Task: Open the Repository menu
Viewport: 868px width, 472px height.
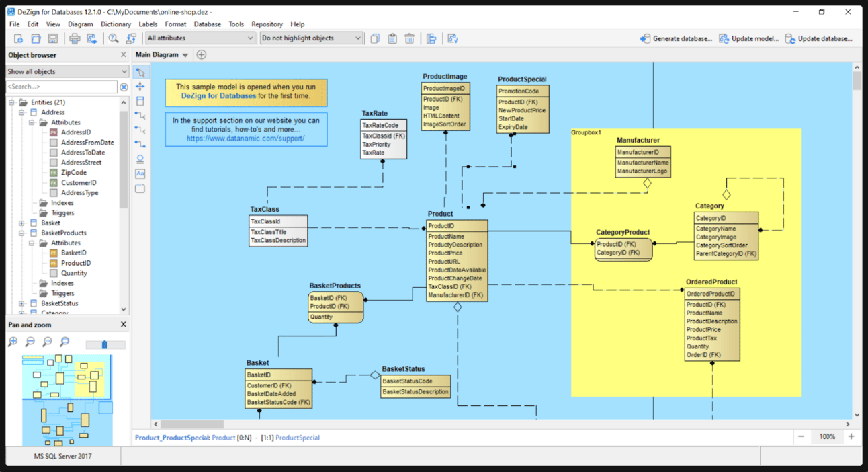Action: coord(267,24)
